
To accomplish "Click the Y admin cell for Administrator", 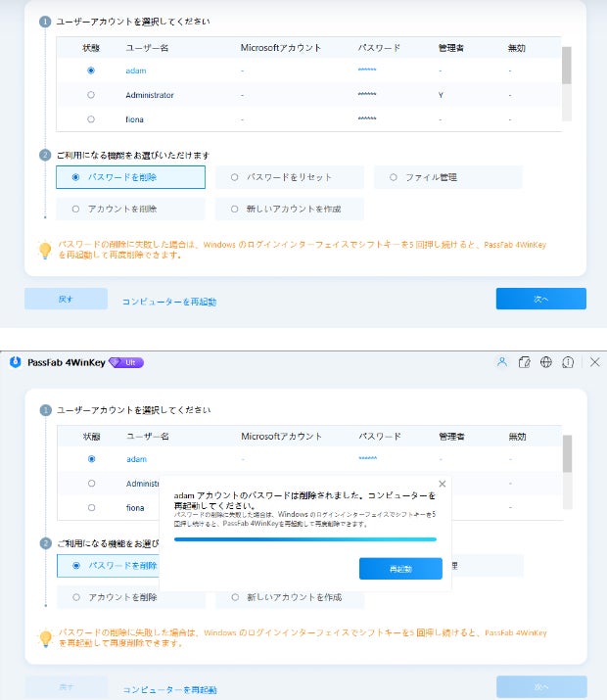I will coord(441,95).
